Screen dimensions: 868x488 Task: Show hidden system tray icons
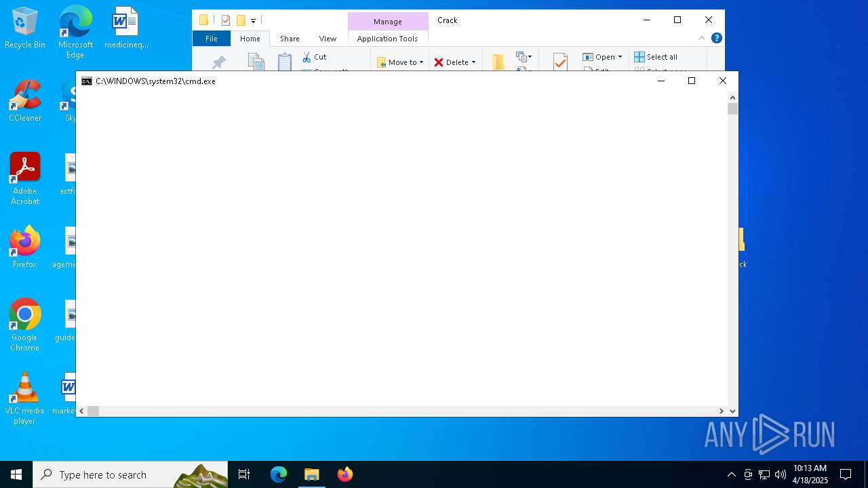(731, 474)
